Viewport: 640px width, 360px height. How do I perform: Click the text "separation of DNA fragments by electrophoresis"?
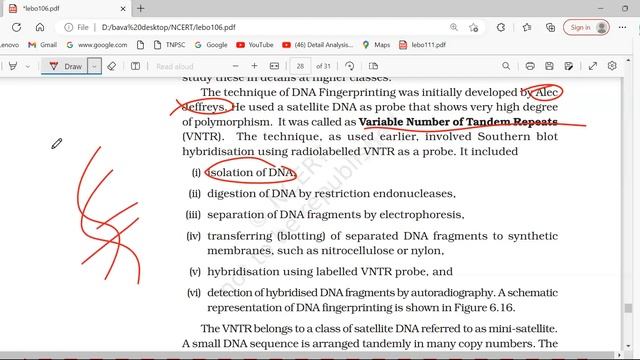click(336, 215)
